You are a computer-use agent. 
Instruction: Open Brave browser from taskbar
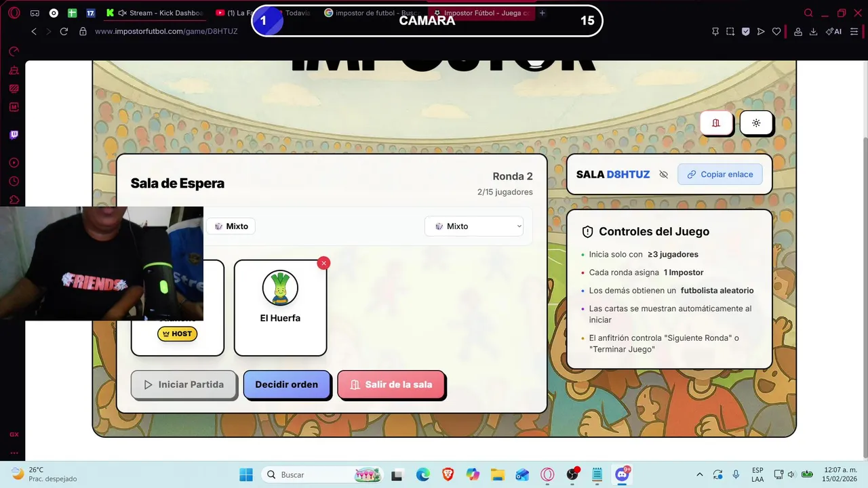(x=448, y=474)
